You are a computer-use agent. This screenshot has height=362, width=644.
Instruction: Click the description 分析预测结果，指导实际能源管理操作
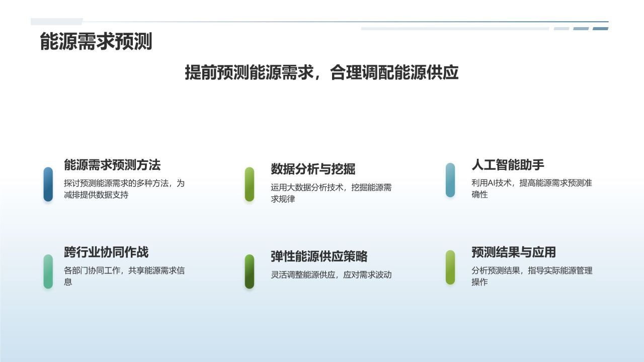tap(532, 276)
